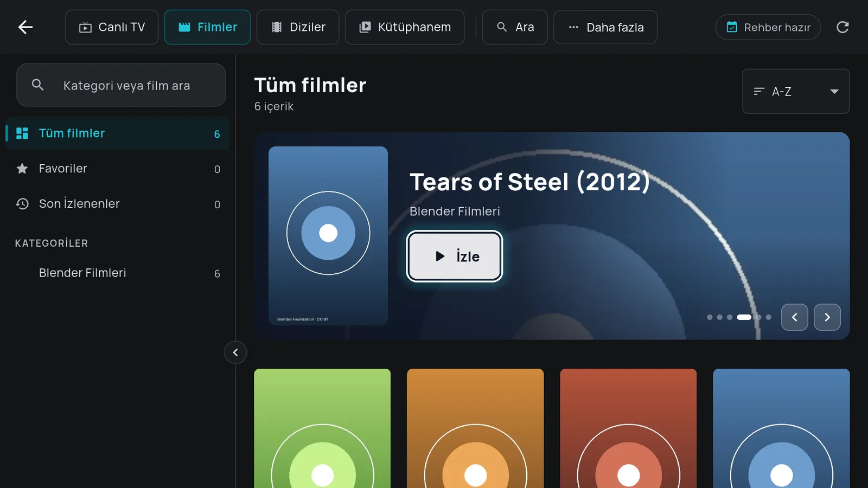Click the Tears of Steel (2012) title

pyautogui.click(x=529, y=182)
